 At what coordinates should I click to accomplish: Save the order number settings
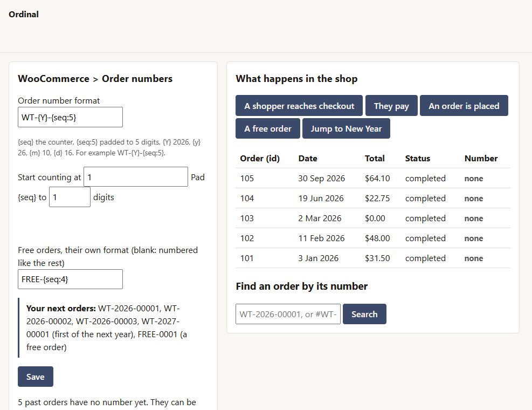[x=36, y=377]
